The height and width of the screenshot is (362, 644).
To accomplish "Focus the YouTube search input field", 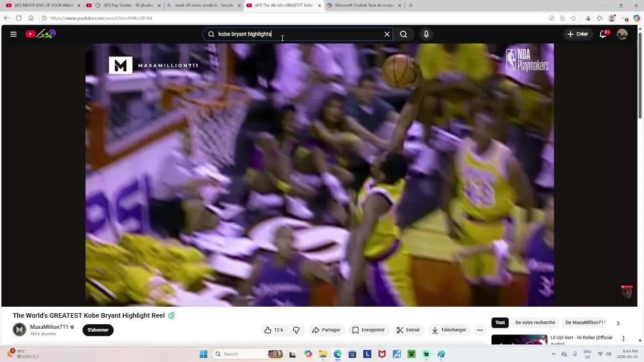I will click(297, 34).
